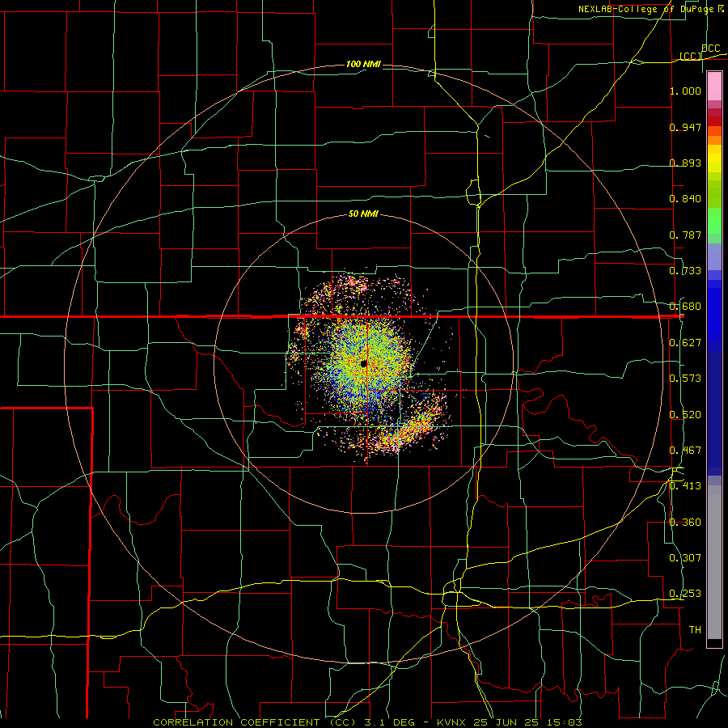Click the 25 JUN 25 15:03 timestamp

coord(528,722)
